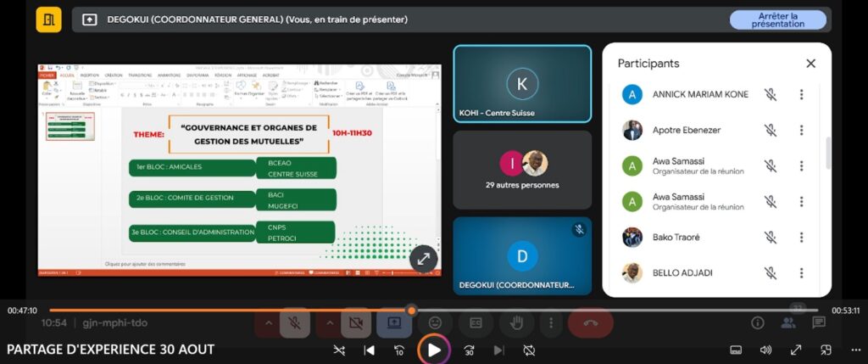Screen dimensions: 868x364
Task: Open the 29 autres personnes tile
Action: tap(522, 170)
